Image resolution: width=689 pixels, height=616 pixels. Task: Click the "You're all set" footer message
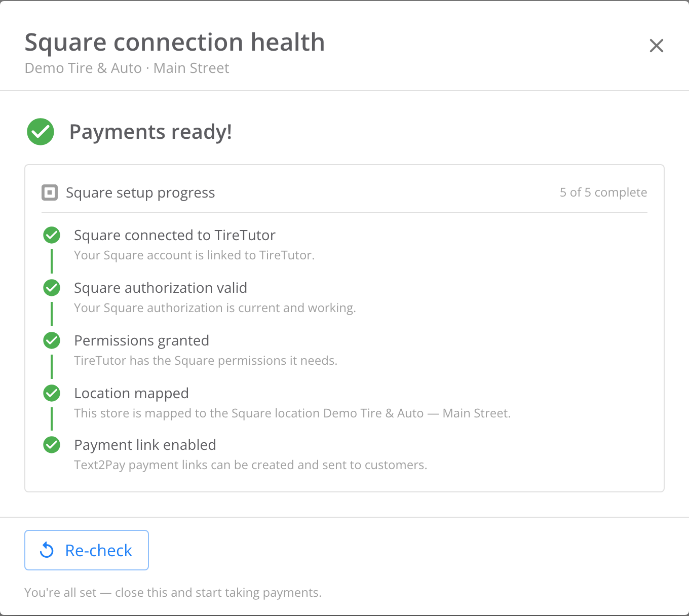click(173, 593)
